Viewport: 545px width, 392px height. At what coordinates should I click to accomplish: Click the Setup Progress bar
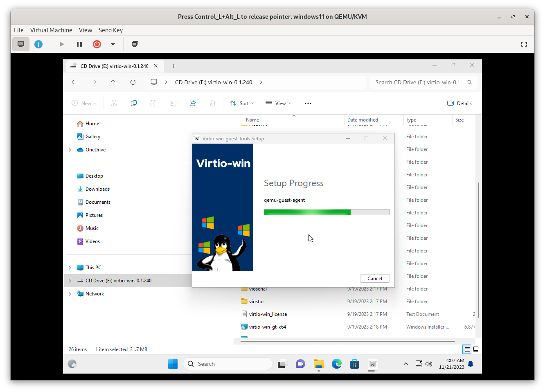pyautogui.click(x=327, y=212)
